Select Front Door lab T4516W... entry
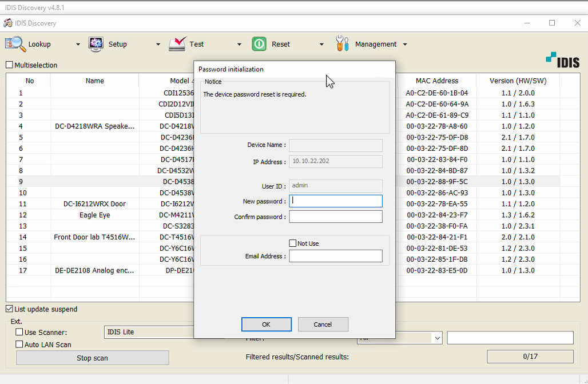Viewport: 588px width, 384px height. tap(94, 237)
